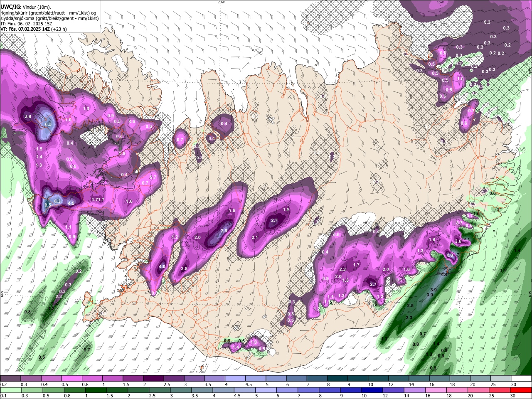The height and width of the screenshot is (399, 532).
Task: Click the light pink swatch at 16 in the rain scale
Action: (x=436, y=390)
